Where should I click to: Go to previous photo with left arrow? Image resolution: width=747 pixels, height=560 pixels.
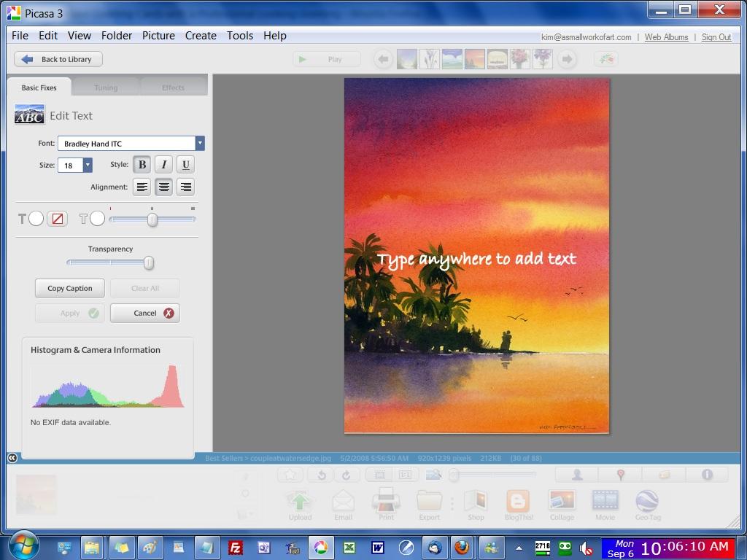click(383, 59)
